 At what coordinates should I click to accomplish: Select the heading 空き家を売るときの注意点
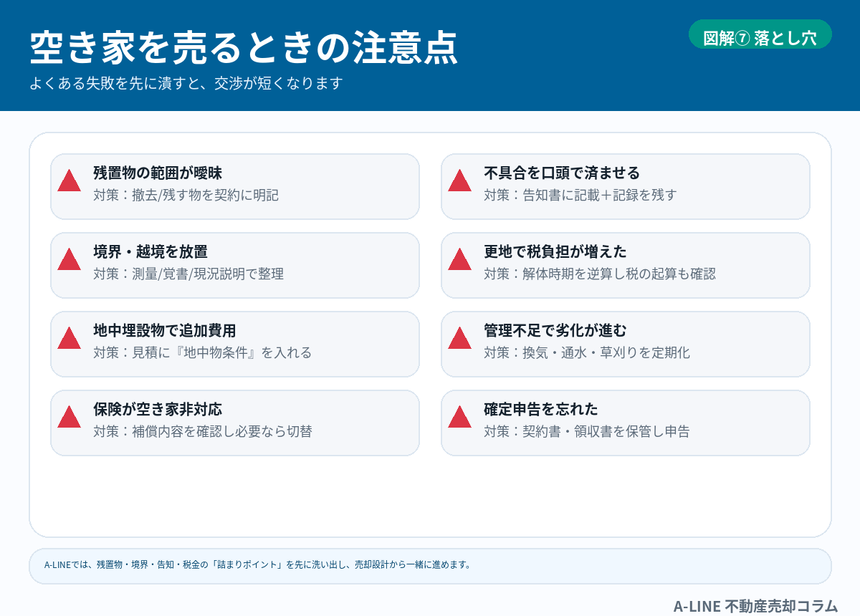tap(244, 49)
